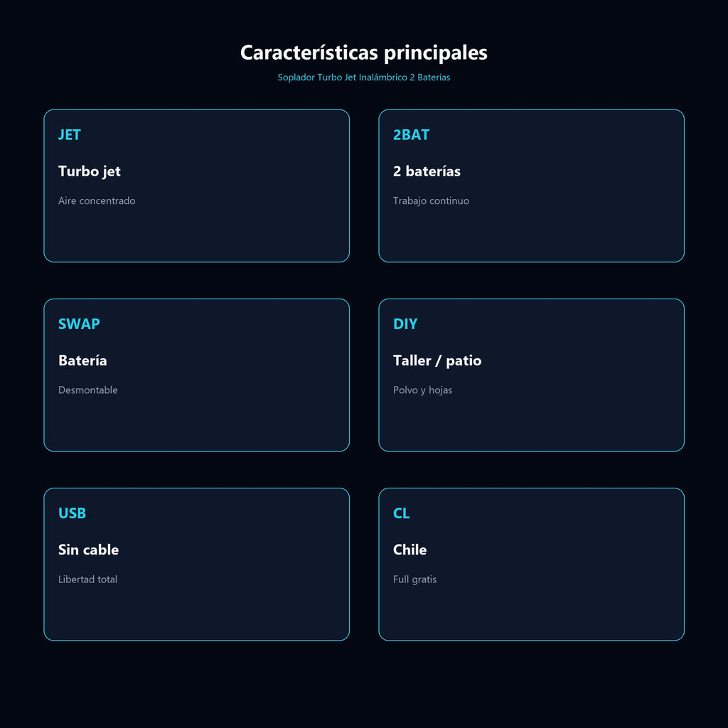This screenshot has height=728, width=728.
Task: Click the JET label icon
Action: (x=69, y=134)
